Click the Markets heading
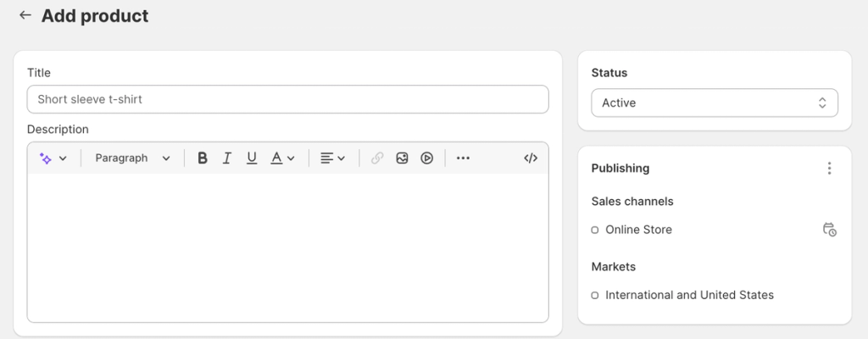The width and height of the screenshot is (868, 339). 614,266
